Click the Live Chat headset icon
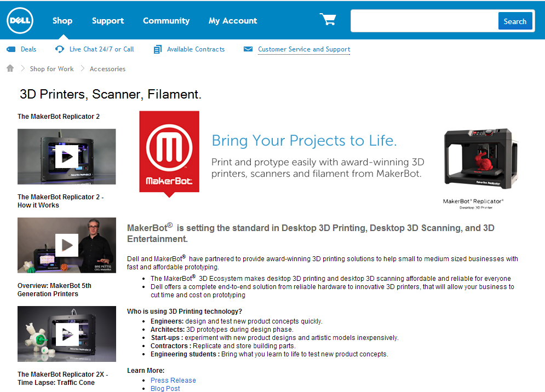Viewport: 545px width, 392px height. tap(60, 49)
